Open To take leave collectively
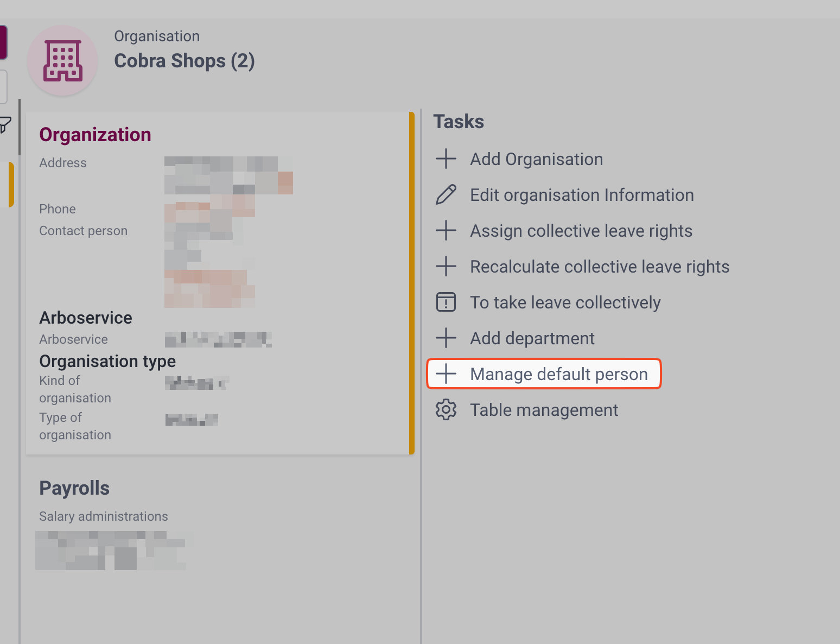The image size is (840, 644). (565, 302)
